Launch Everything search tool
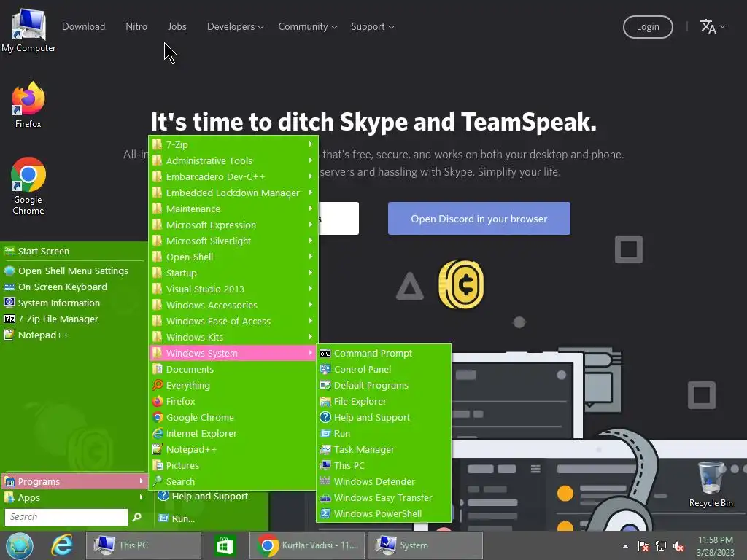747x560 pixels. 233,386
